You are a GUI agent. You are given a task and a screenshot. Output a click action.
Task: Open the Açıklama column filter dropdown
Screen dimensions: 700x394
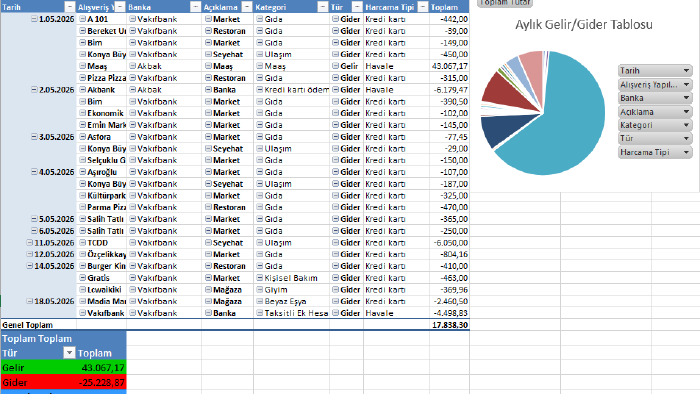[247, 7]
